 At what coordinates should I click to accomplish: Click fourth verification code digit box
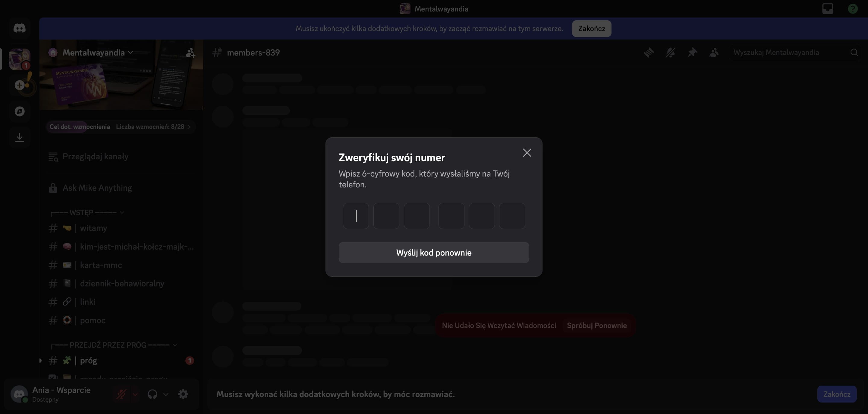[x=451, y=216]
